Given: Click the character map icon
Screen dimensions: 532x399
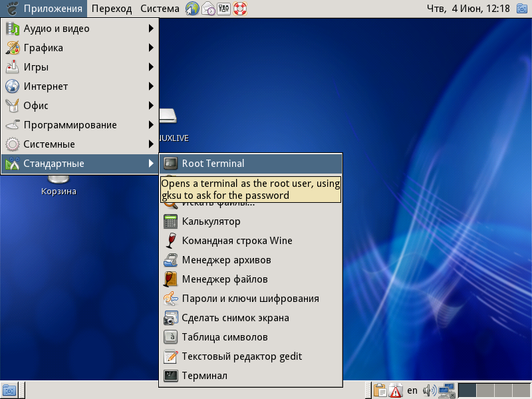Looking at the screenshot, I should 171,338.
